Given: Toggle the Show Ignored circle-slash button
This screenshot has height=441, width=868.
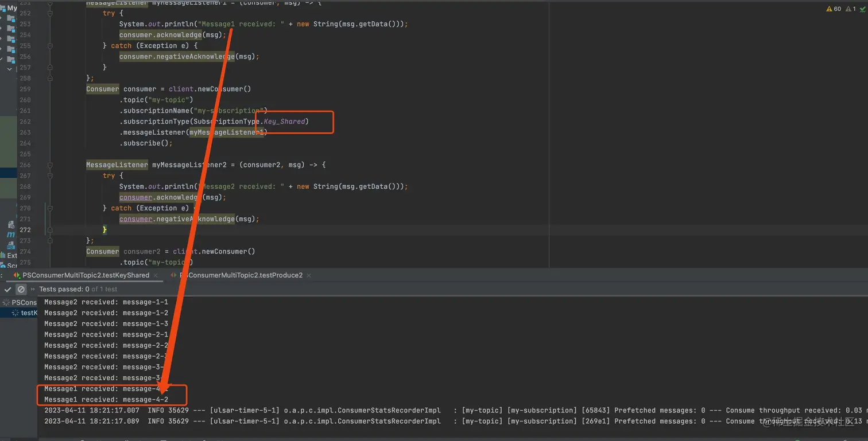Looking at the screenshot, I should tap(21, 290).
